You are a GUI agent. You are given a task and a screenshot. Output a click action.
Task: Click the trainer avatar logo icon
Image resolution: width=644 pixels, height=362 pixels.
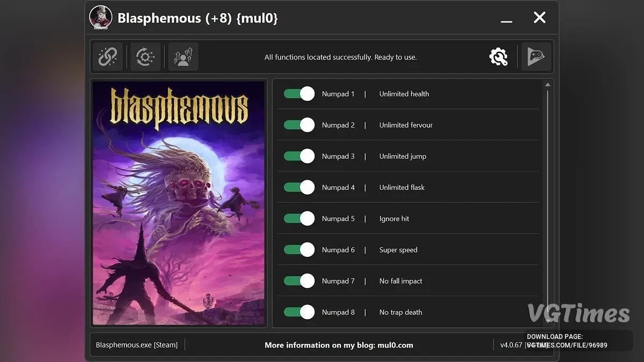tap(101, 18)
